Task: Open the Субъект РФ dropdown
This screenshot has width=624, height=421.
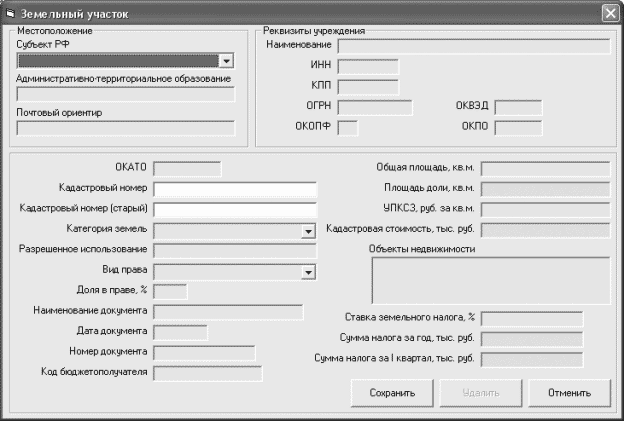Action: pyautogui.click(x=227, y=61)
